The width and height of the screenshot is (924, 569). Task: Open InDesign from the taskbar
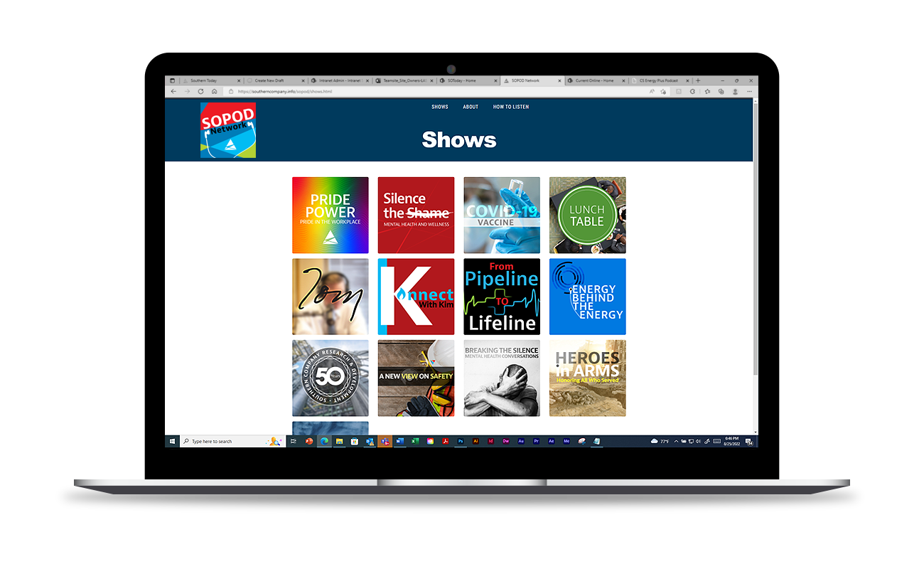[x=490, y=442]
